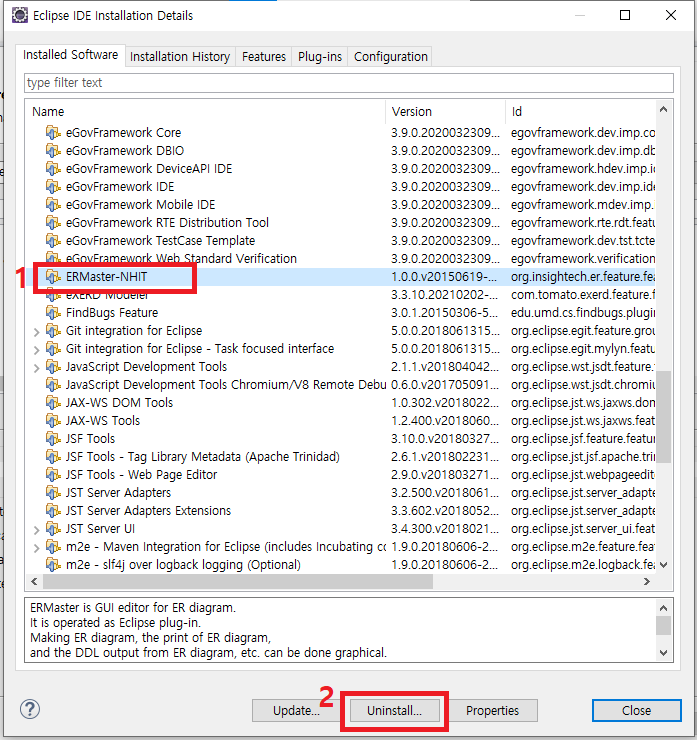Screen dimensions: 697x740
Task: Click the description pane scrollbar thumb
Action: 663,626
